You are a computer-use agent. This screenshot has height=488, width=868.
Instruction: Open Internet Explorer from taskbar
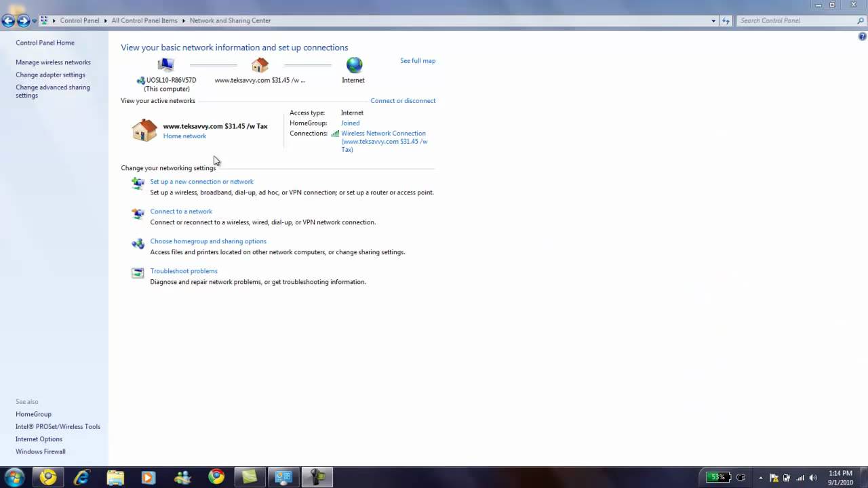(81, 477)
